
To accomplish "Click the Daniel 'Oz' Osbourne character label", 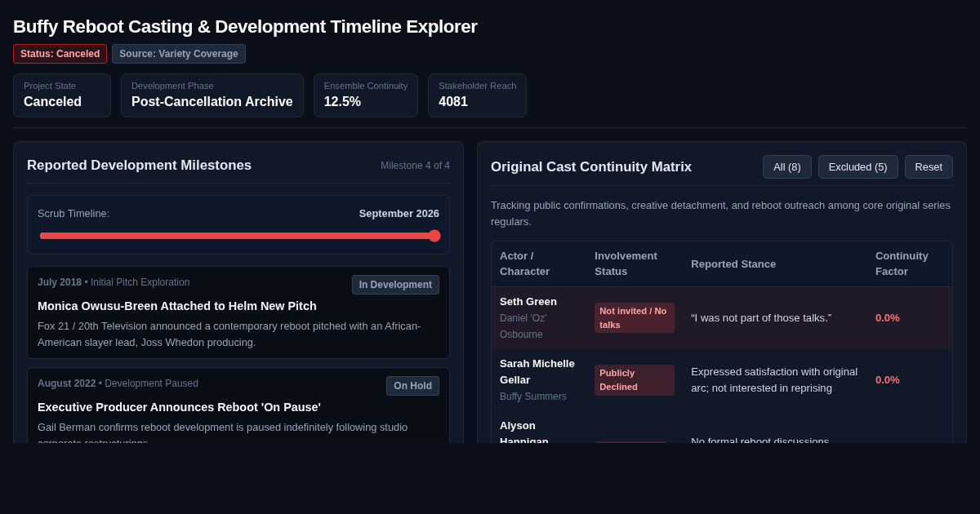I will click(523, 326).
